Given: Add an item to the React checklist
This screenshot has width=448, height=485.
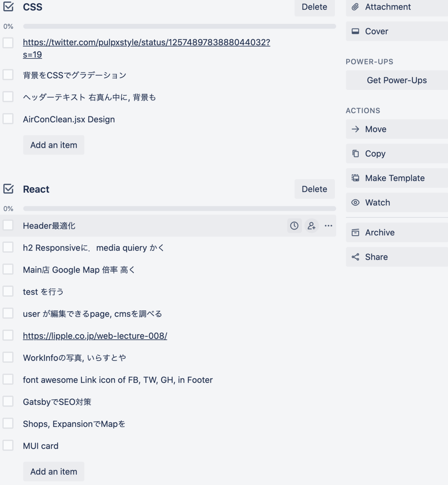Looking at the screenshot, I should pyautogui.click(x=53, y=471).
